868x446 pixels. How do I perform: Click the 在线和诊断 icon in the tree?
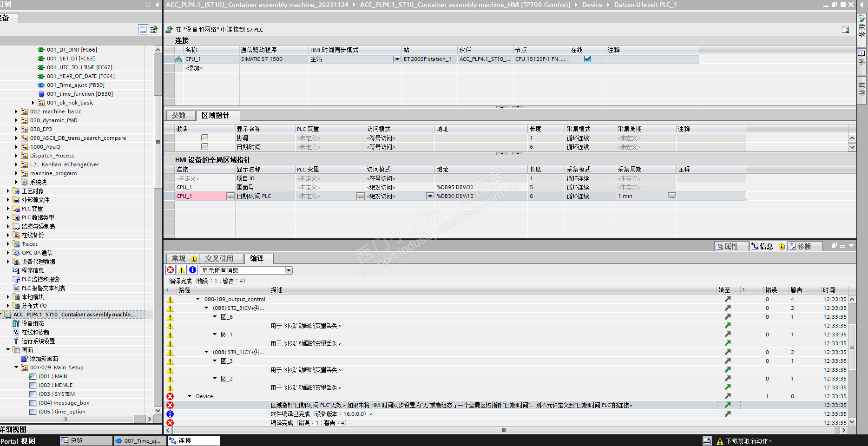pos(16,332)
